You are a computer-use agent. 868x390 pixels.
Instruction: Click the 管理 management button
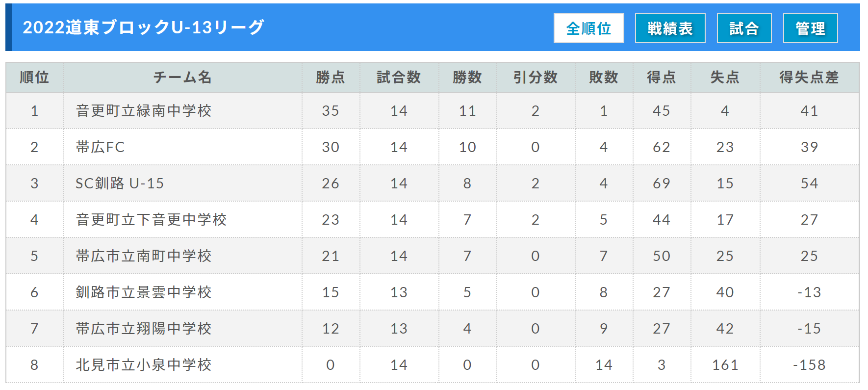(x=810, y=28)
